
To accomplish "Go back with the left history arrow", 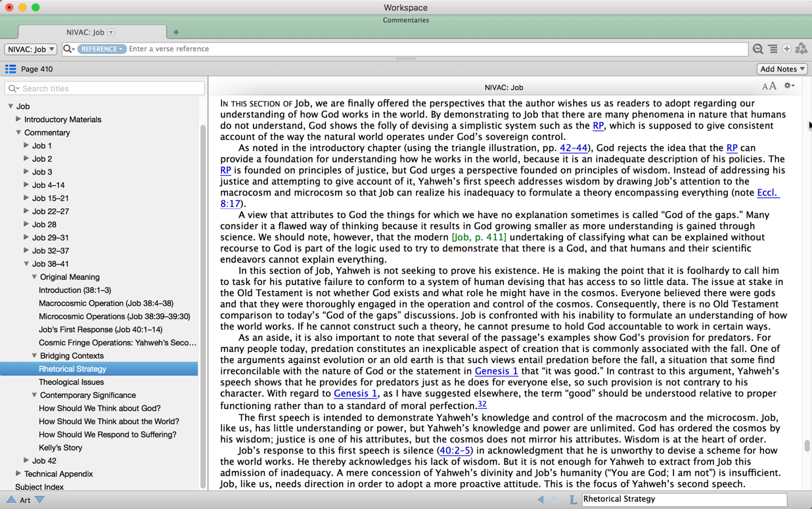I will pyautogui.click(x=541, y=500).
